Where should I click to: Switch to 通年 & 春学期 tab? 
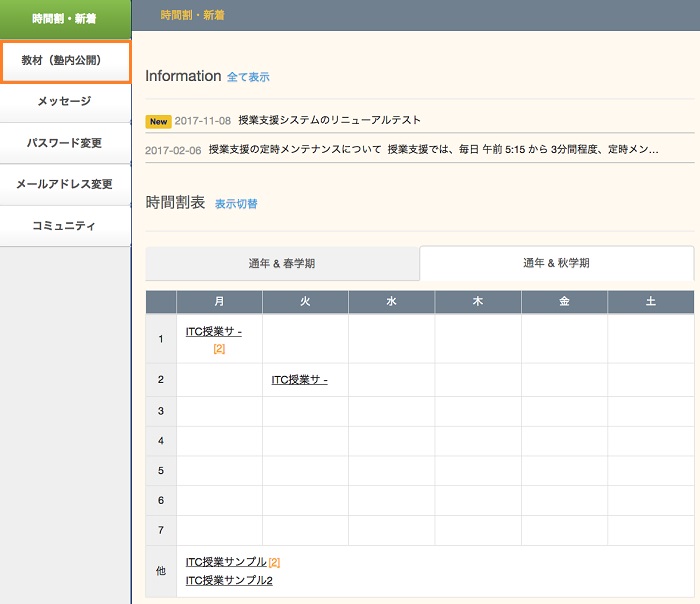click(282, 264)
